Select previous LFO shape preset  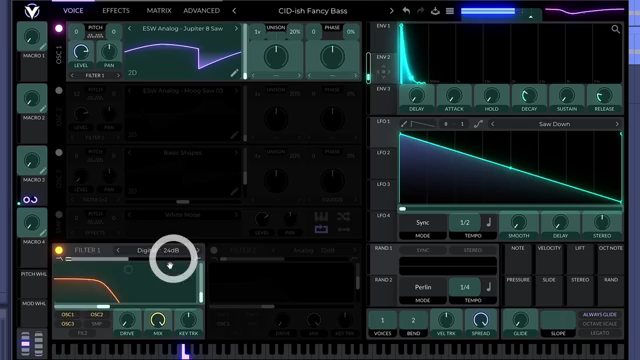tap(493, 124)
